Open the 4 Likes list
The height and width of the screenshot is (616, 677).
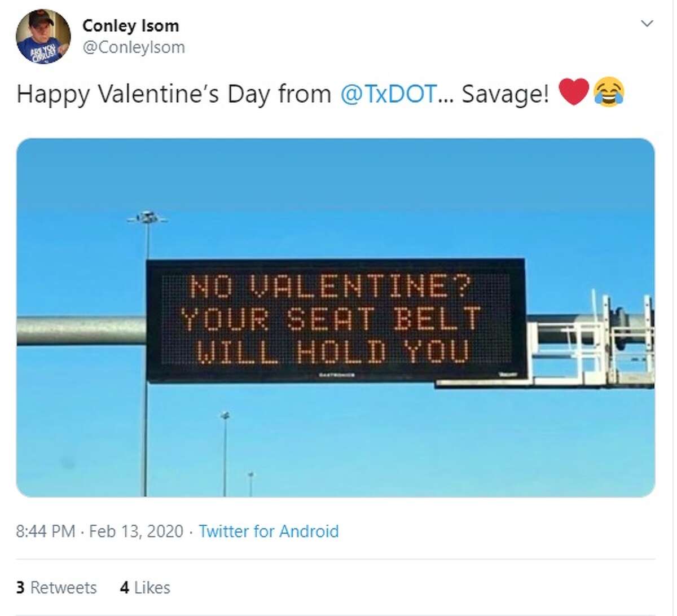pos(144,587)
